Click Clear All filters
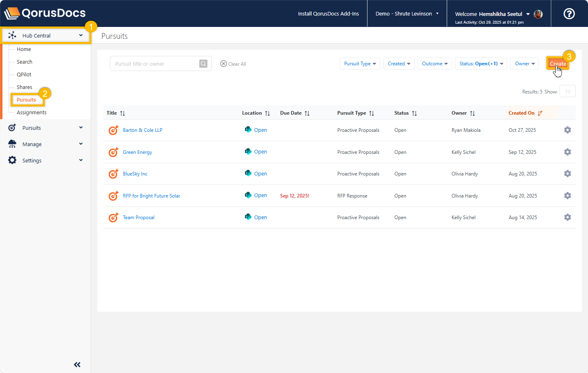This screenshot has height=373, width=588. [233, 64]
